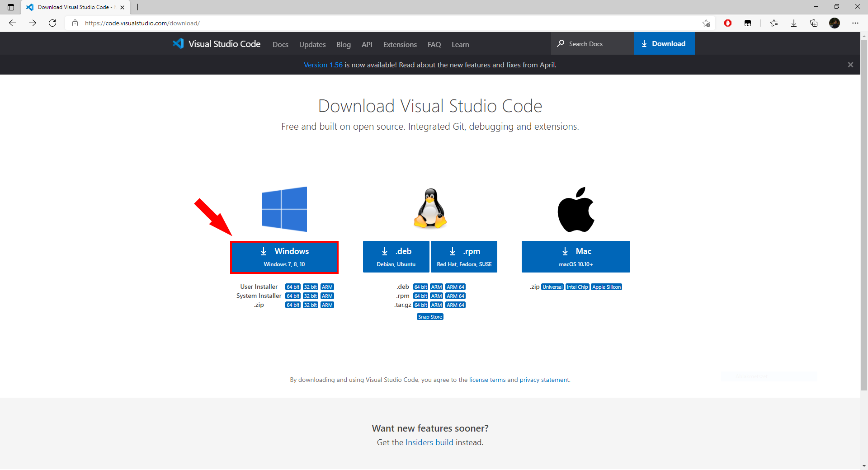Open the Collections icon
Image resolution: width=868 pixels, height=470 pixels.
tap(814, 23)
